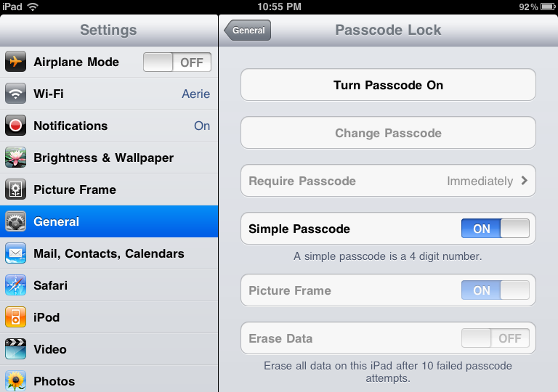
Task: Tap the battery indicator in status bar
Action: pos(548,7)
